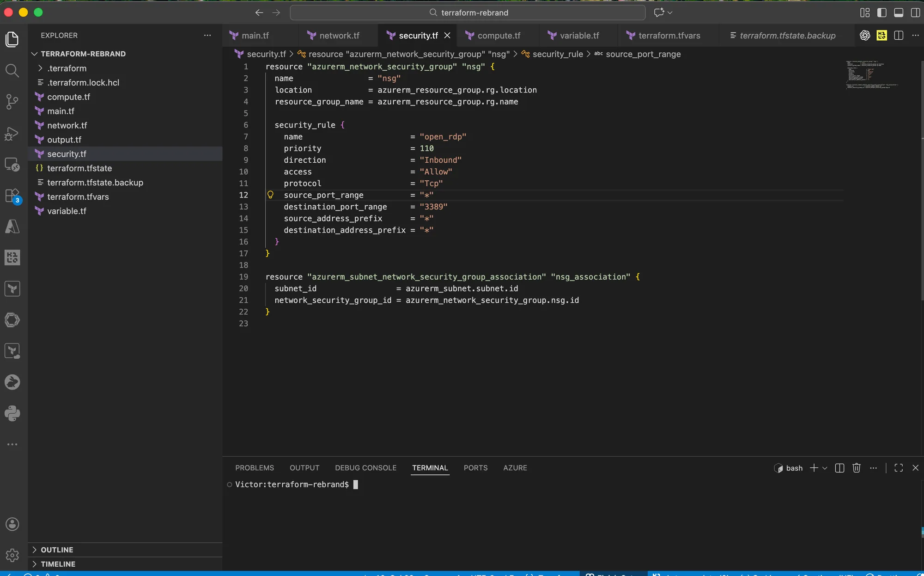The height and width of the screenshot is (576, 924).
Task: Open the ChatGPT icon in editor toolbar
Action: click(865, 36)
